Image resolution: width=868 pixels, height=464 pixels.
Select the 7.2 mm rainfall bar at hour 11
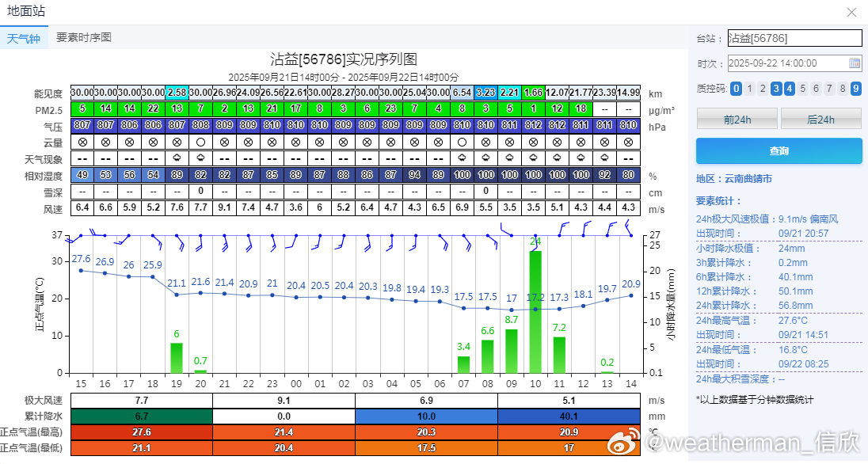pos(559,355)
